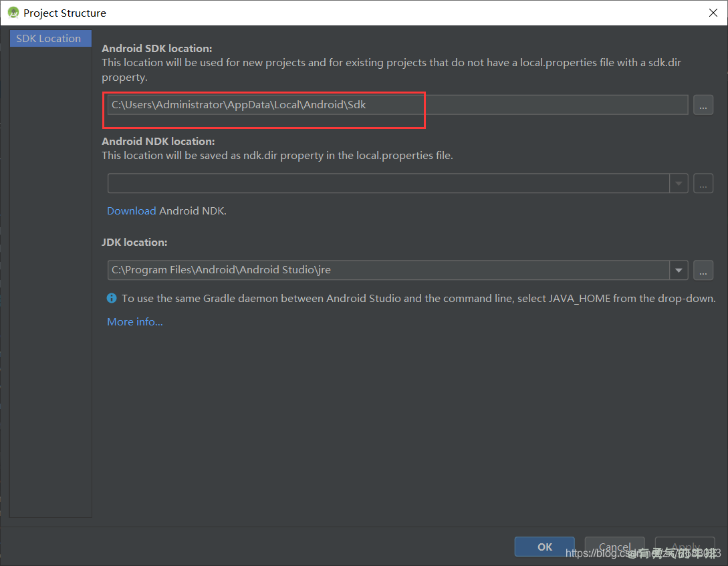
Task: Close the Project Structure dialog window
Action: click(713, 13)
